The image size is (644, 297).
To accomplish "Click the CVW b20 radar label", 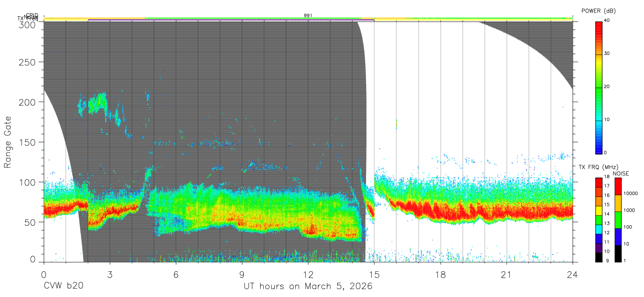I will [x=63, y=286].
